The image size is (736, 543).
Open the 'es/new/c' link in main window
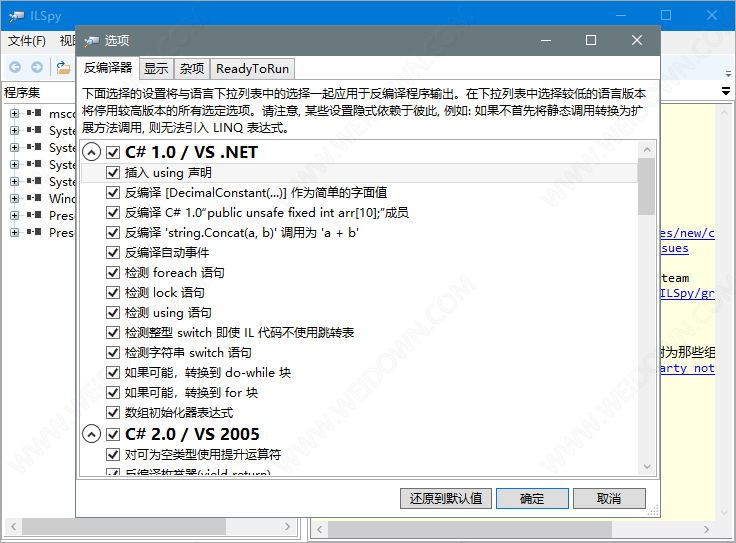(688, 233)
